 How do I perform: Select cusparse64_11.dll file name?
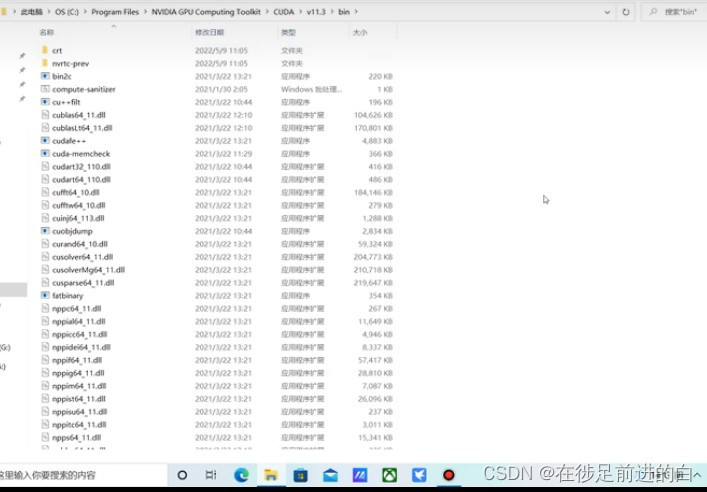click(83, 283)
